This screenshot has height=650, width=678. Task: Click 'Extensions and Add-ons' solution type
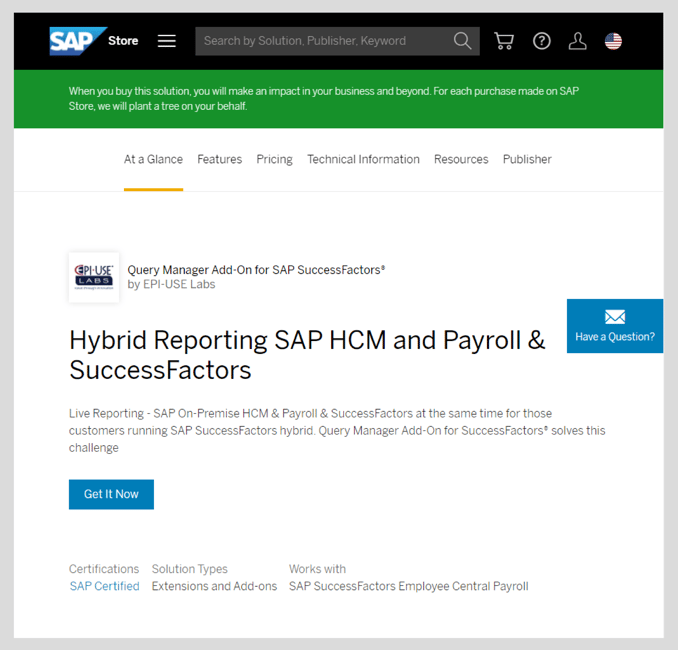coord(214,586)
